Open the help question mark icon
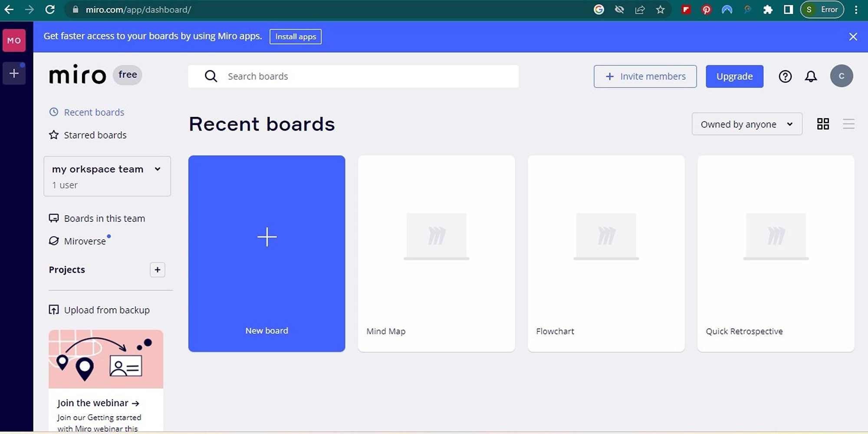 coord(785,76)
